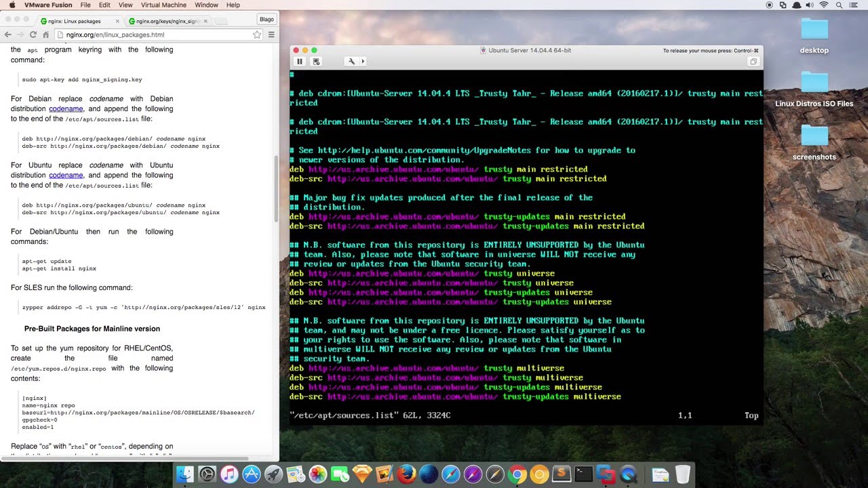This screenshot has width=868, height=488.
Task: Open Safari from the Dock
Action: point(451,474)
